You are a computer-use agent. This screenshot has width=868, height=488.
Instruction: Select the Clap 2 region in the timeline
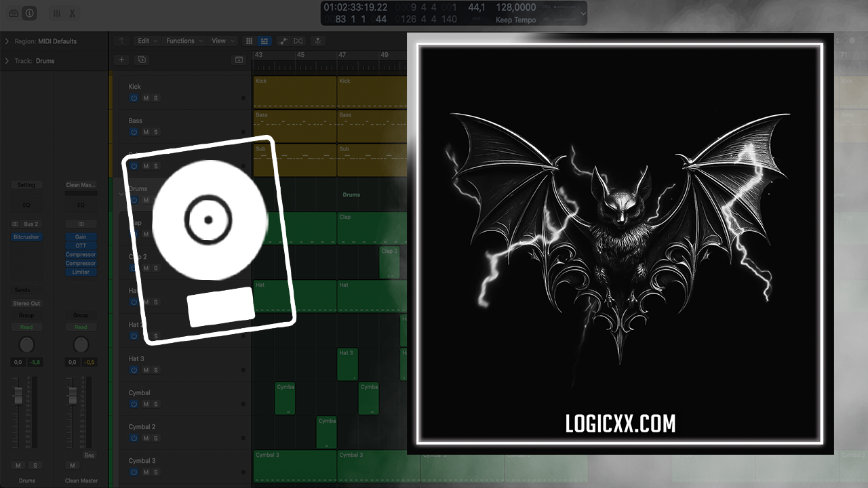389,262
